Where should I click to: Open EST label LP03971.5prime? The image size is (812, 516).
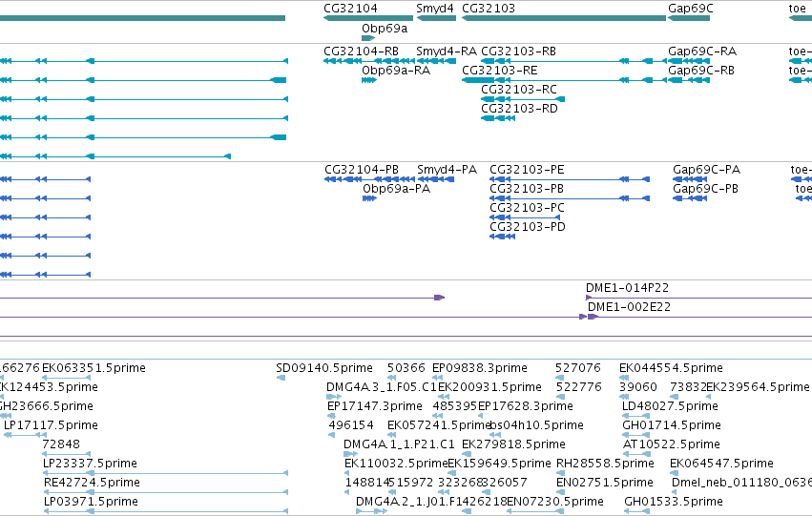click(x=91, y=502)
